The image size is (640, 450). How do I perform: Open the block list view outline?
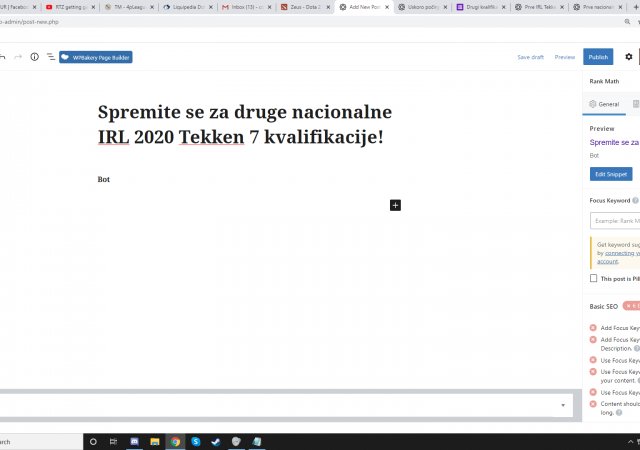(x=50, y=57)
